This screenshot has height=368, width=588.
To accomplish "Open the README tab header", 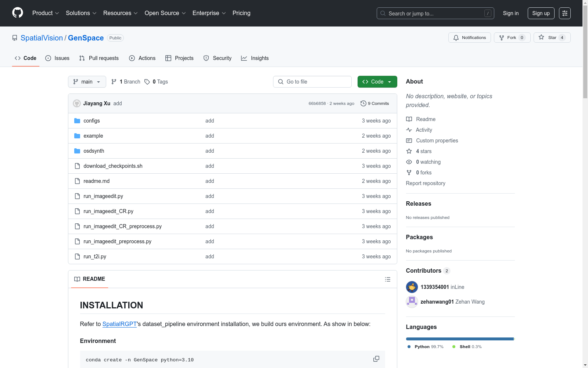I will (90, 279).
